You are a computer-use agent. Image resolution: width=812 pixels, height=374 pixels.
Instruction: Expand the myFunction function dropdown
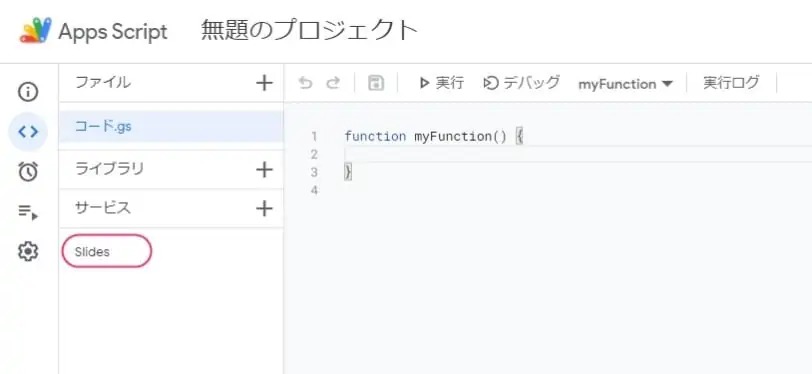coord(626,84)
